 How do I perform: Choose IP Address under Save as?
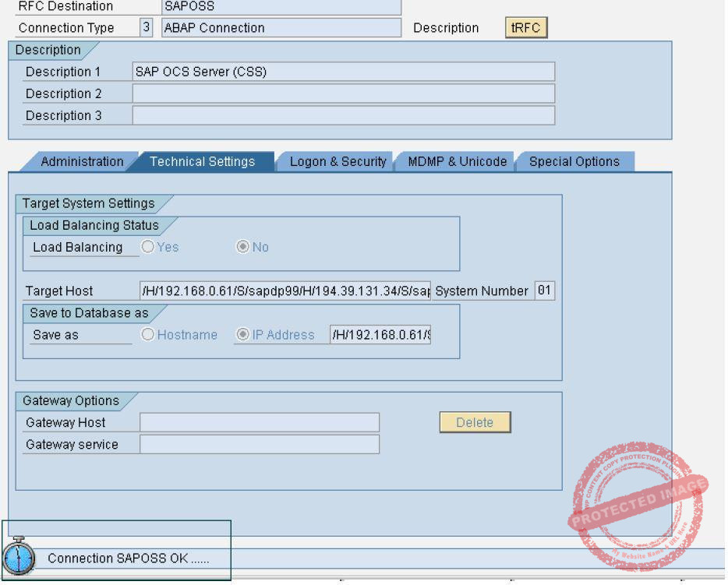point(242,335)
